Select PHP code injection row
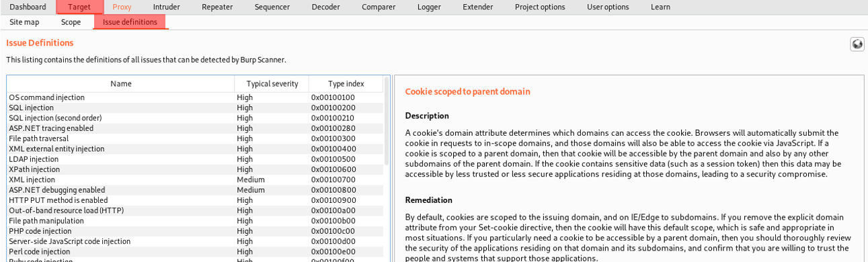Screen dimensions: 868x262 pyautogui.click(x=195, y=231)
